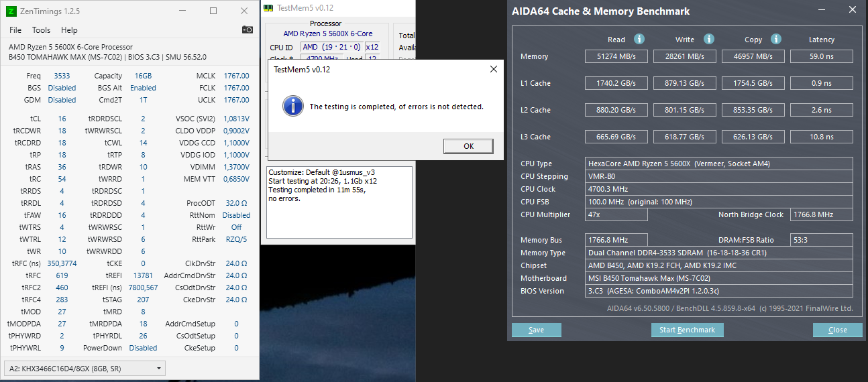Screen dimensions: 868x382
Task: Click the Memory Write value 28261 MB/s
Action: 685,56
